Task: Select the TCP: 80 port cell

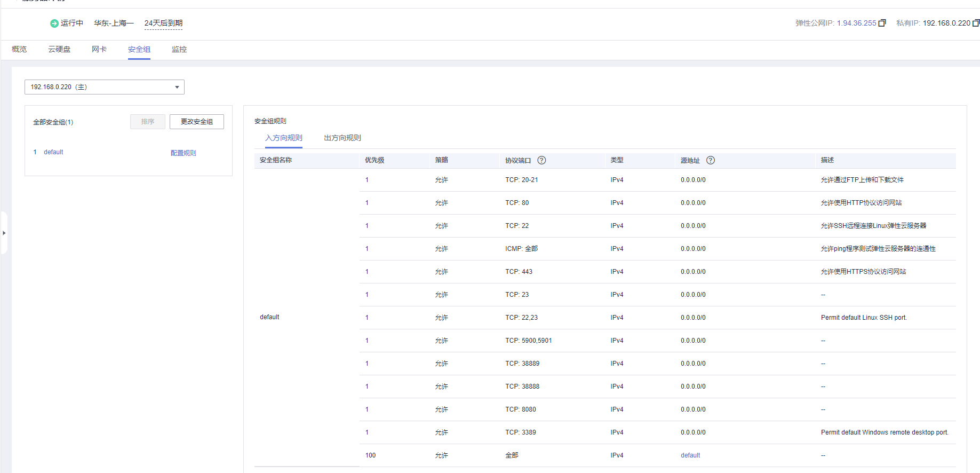Action: coord(517,203)
